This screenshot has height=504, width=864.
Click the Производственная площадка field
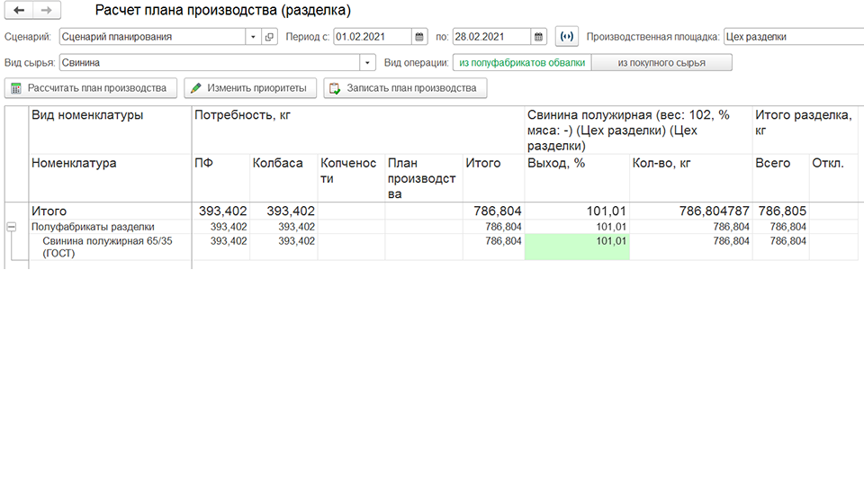[x=794, y=37]
